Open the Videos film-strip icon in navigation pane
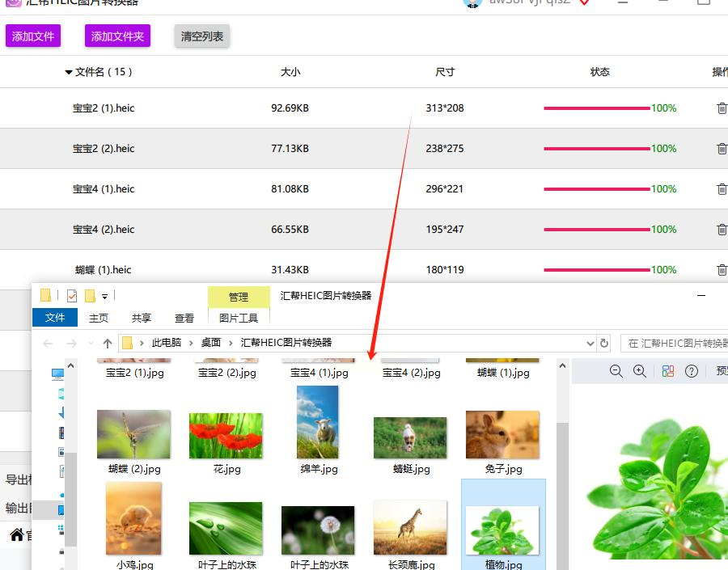 point(61,433)
